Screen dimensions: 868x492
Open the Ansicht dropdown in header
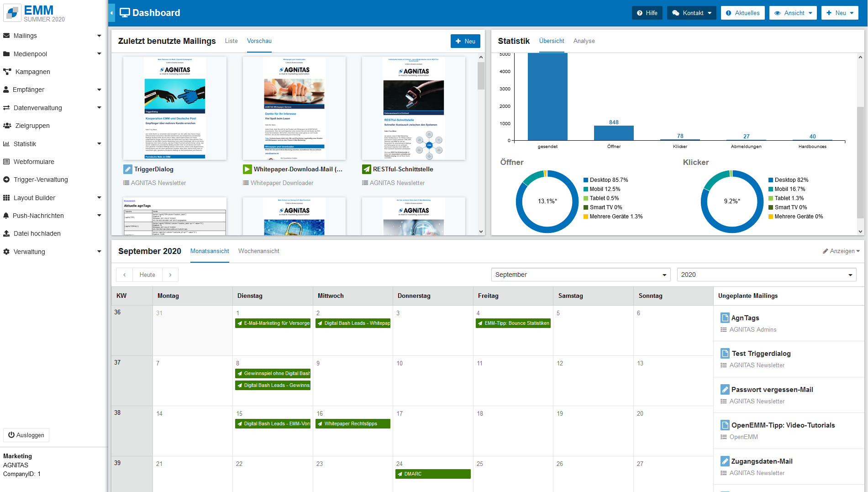click(x=794, y=13)
